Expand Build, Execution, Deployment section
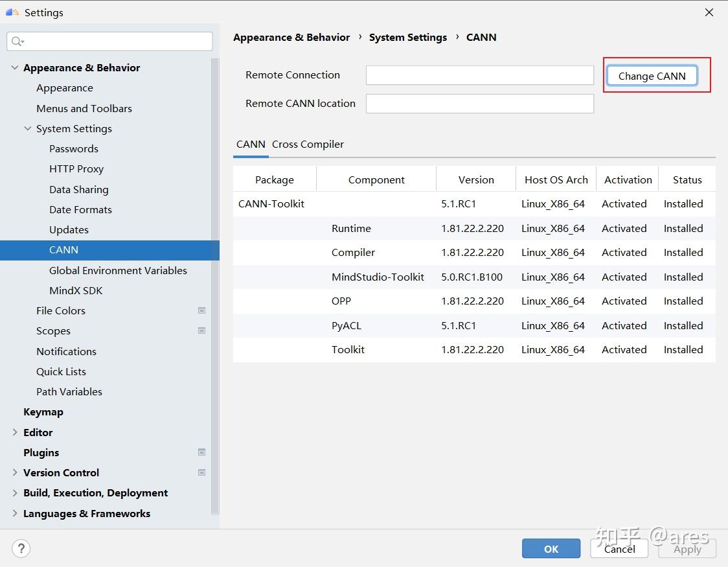Screen dimensions: 728x567 (x=15, y=492)
